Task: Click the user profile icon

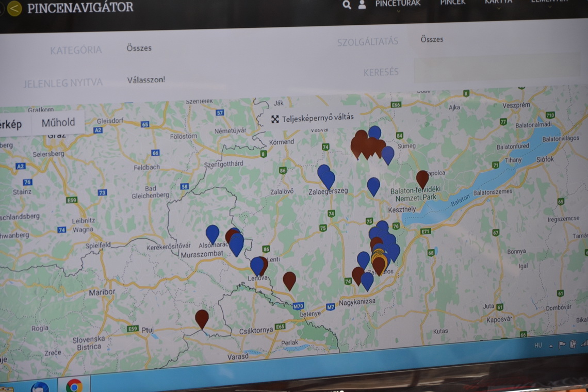Action: click(x=362, y=5)
